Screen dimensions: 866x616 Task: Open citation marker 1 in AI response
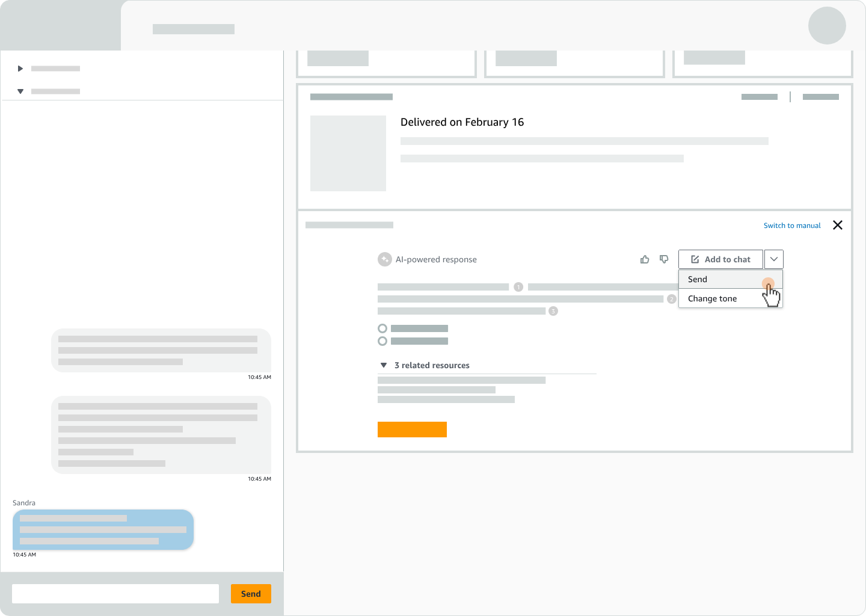(518, 287)
